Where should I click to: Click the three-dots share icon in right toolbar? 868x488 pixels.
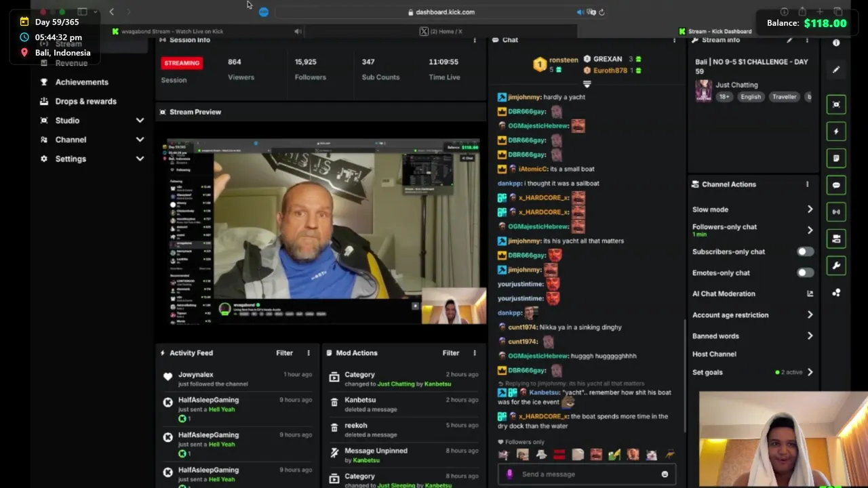pyautogui.click(x=836, y=293)
